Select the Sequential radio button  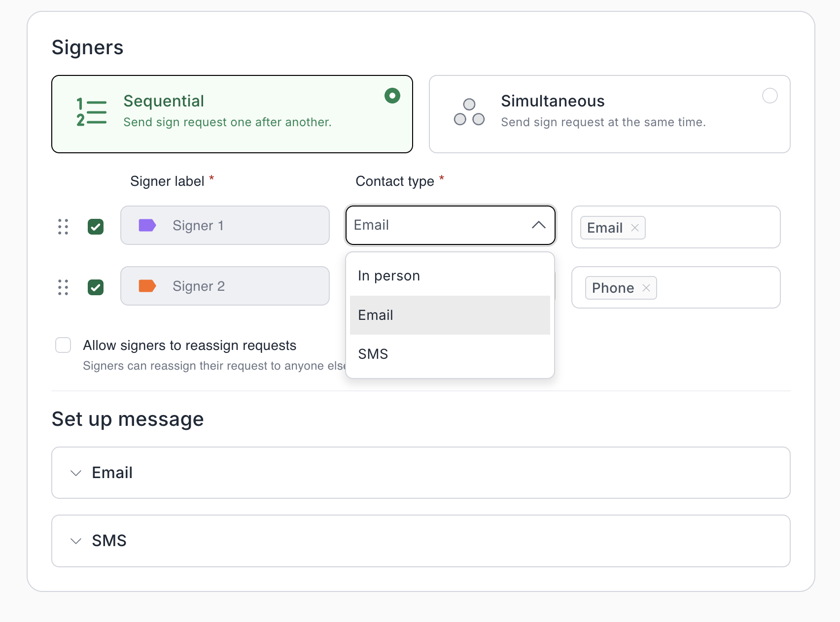pos(392,96)
